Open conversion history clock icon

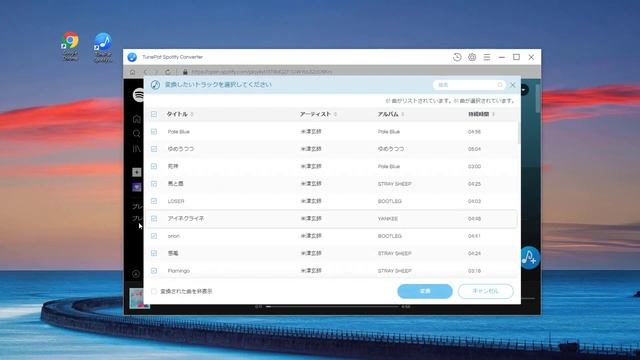[x=457, y=57]
